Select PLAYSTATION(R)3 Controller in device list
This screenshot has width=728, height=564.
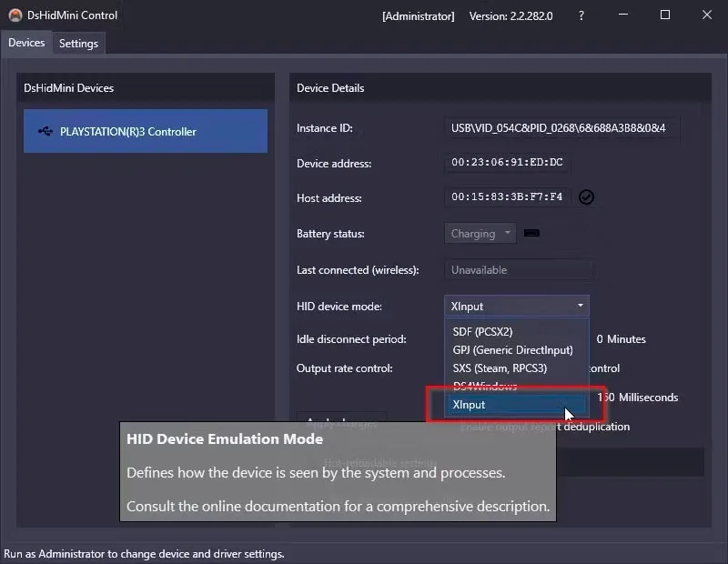(x=146, y=131)
